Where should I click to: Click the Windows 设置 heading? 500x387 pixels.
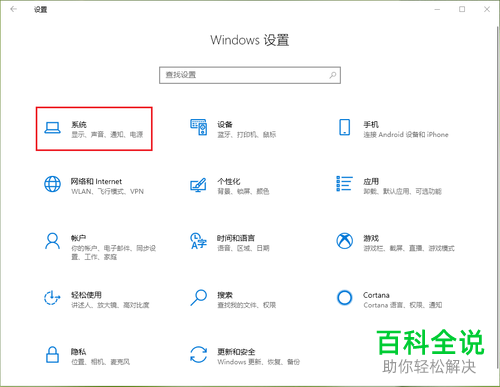tap(250, 40)
